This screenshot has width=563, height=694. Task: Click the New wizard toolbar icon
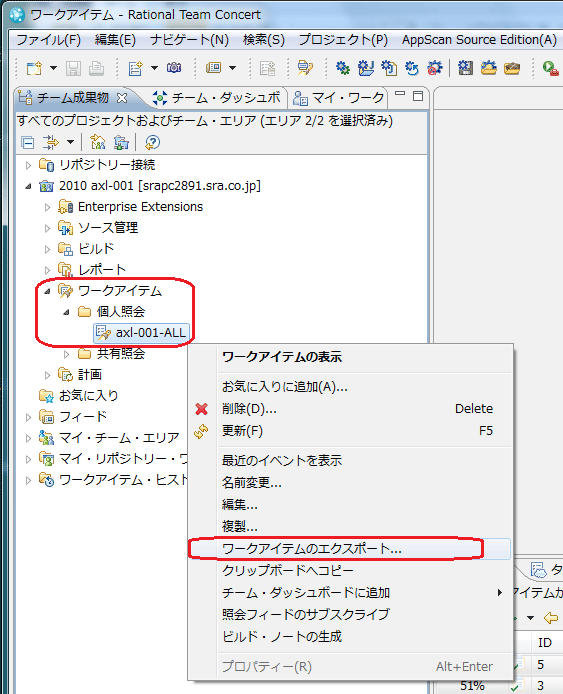click(x=34, y=68)
